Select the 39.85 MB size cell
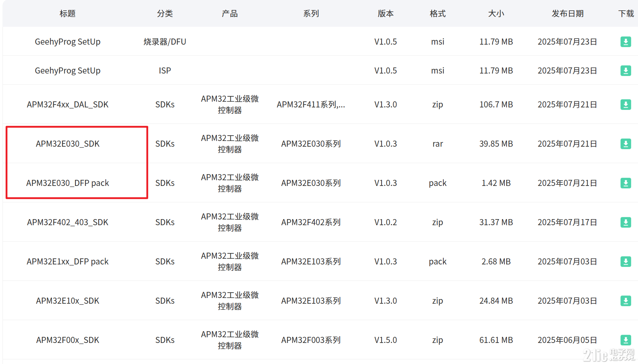Screen dimensions: 638x364 tap(496, 144)
